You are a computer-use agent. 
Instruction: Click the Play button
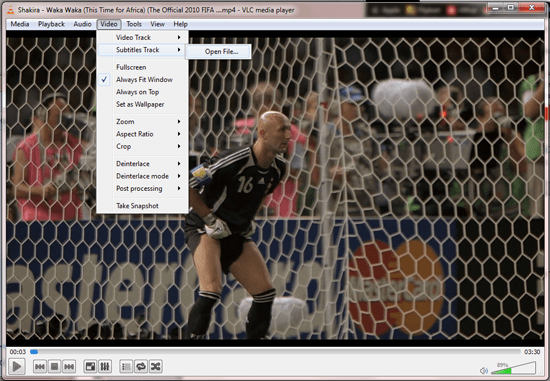click(16, 366)
